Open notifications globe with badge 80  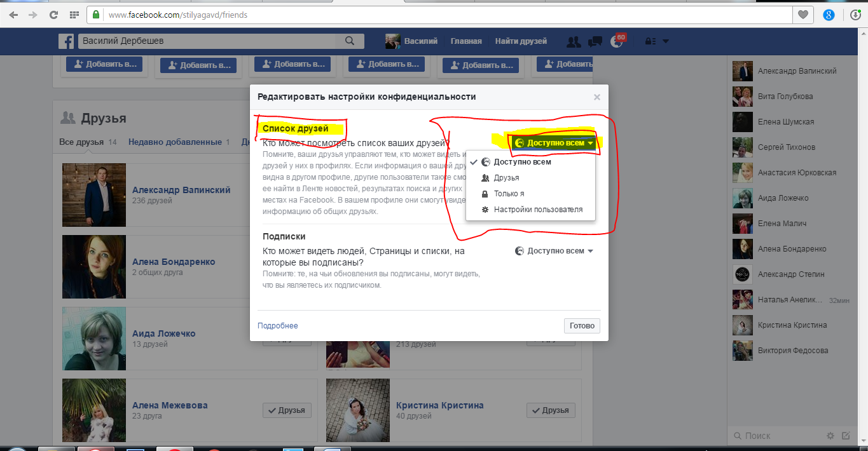click(616, 42)
